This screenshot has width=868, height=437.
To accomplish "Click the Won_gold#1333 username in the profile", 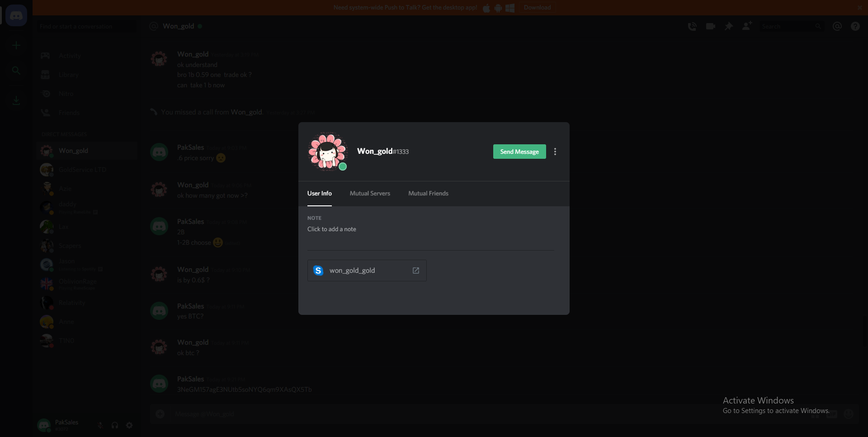I will [x=383, y=151].
